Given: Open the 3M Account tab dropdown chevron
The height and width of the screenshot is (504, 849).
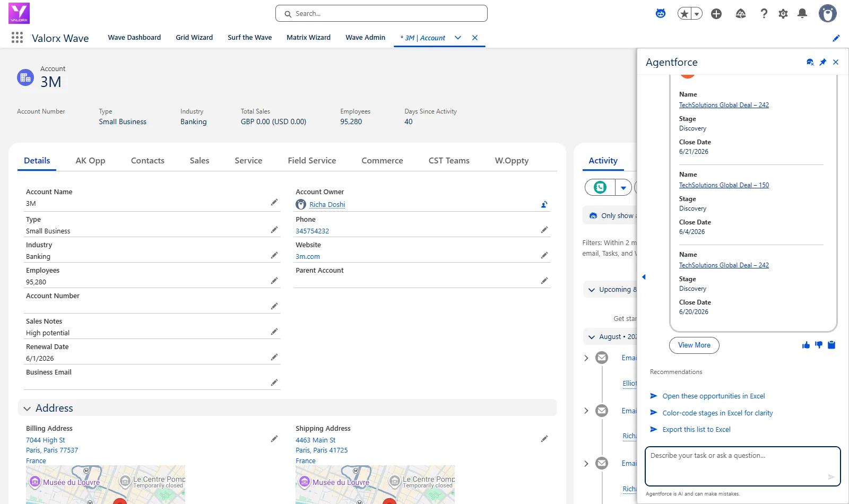Looking at the screenshot, I should coord(458,38).
